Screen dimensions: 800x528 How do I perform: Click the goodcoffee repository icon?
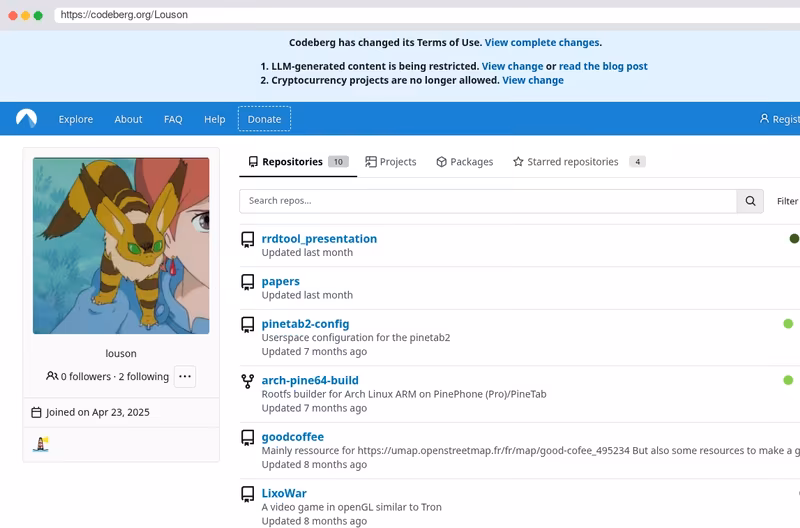click(x=248, y=438)
